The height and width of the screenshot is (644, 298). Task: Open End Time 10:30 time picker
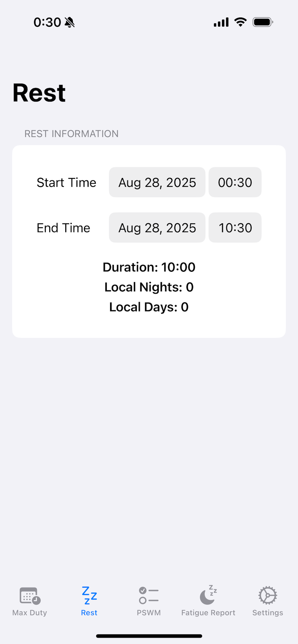(235, 228)
